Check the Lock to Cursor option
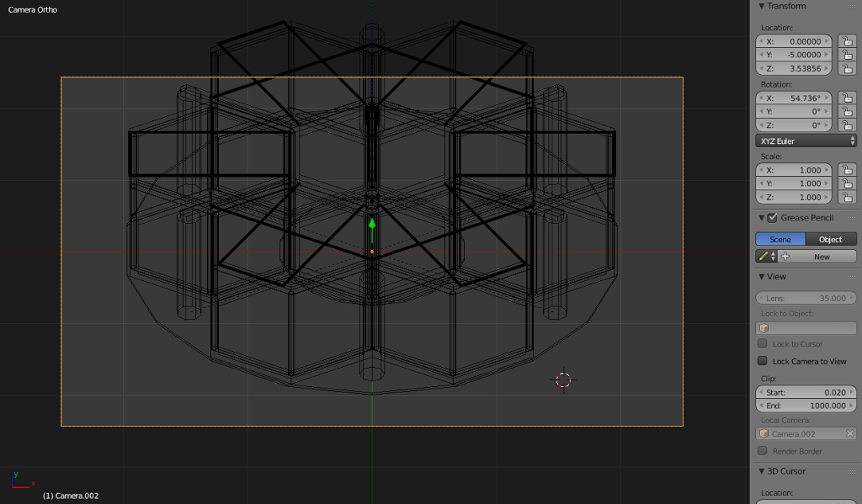This screenshot has height=504, width=862. coord(763,344)
